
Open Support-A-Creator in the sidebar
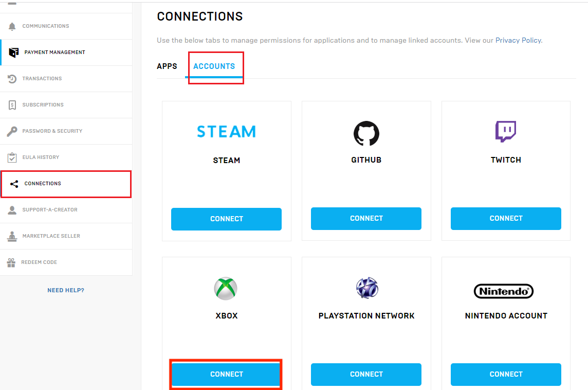pyautogui.click(x=66, y=210)
